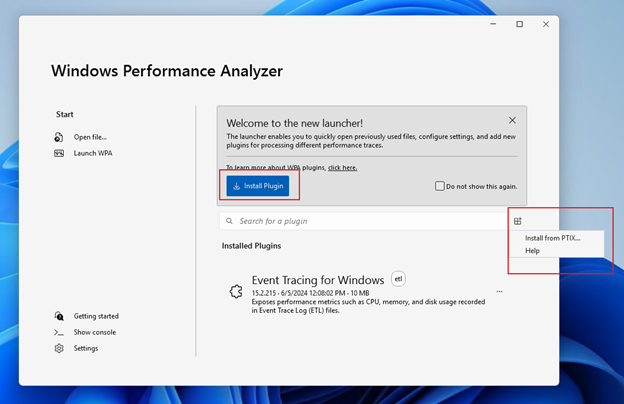The width and height of the screenshot is (624, 404).
Task: Open the Open file... option
Action: click(x=90, y=137)
